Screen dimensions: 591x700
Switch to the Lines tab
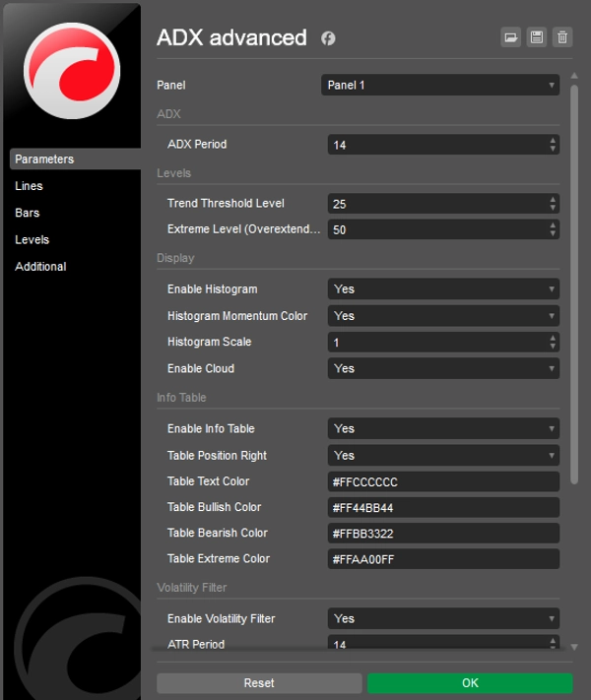click(30, 186)
